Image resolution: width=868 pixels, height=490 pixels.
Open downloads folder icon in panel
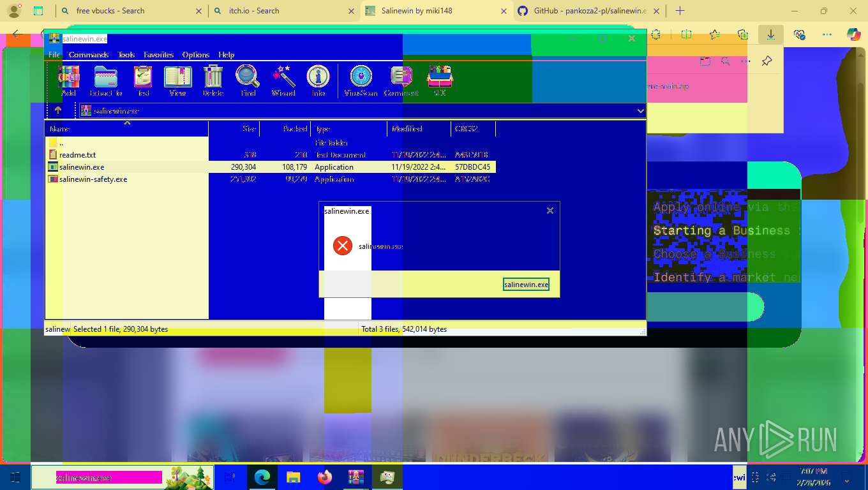(705, 61)
